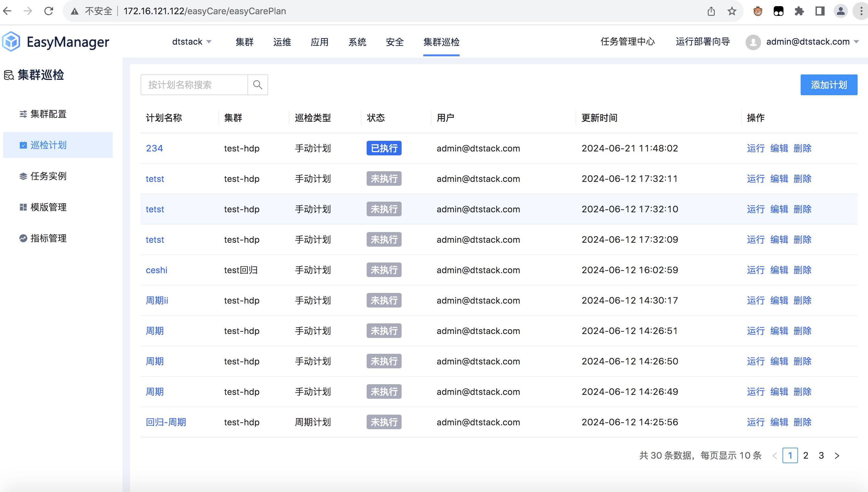The image size is (868, 492).
Task: Click the admin user avatar
Action: tap(753, 42)
